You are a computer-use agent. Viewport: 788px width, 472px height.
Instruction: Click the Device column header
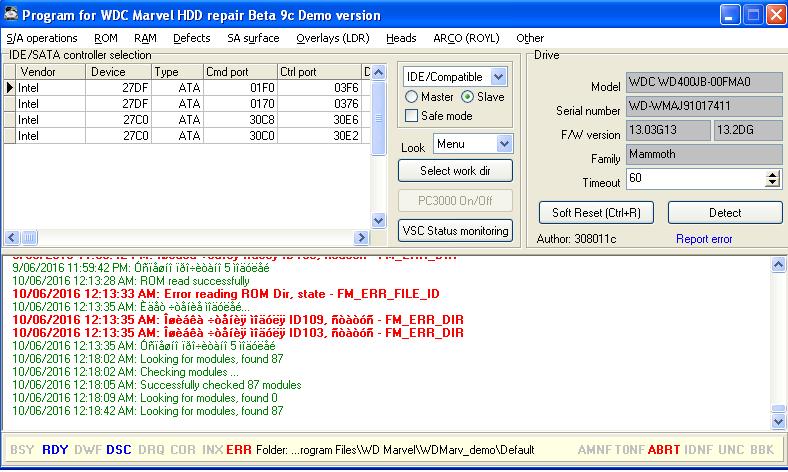tap(118, 72)
